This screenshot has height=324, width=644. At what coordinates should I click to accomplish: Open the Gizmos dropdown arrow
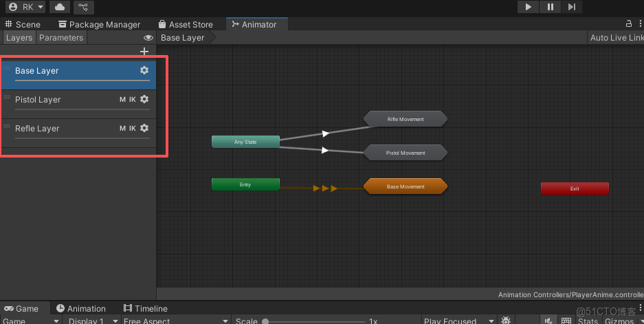click(641, 321)
